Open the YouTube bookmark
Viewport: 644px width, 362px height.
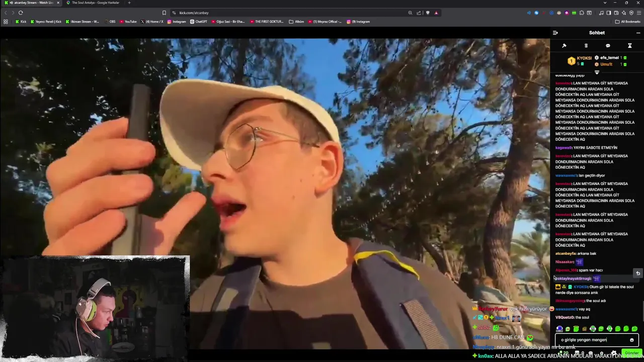(128, 22)
